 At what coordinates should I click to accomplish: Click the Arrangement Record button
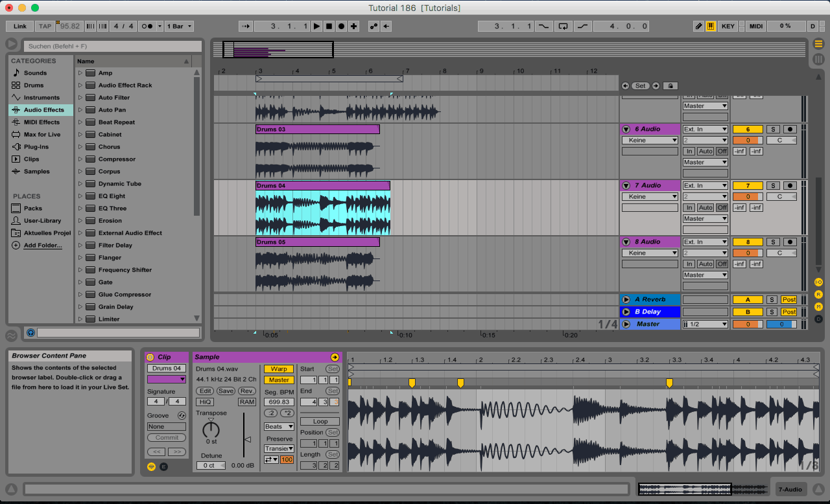[341, 27]
